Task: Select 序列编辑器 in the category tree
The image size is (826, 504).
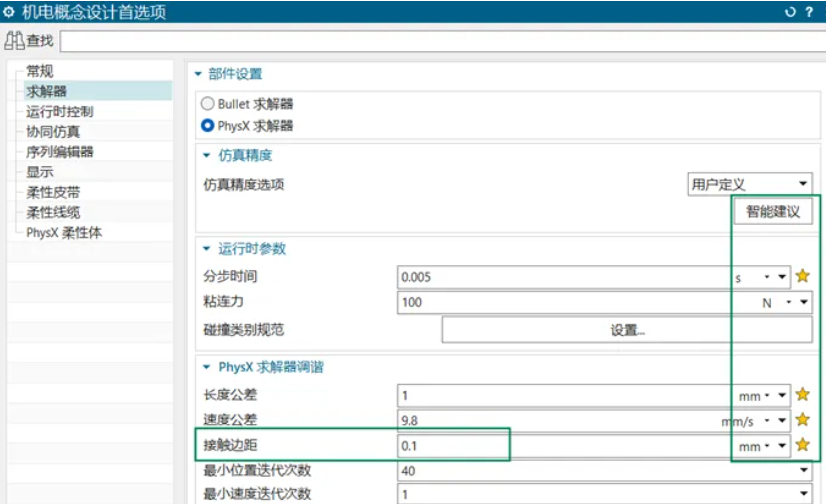Action: tap(60, 152)
